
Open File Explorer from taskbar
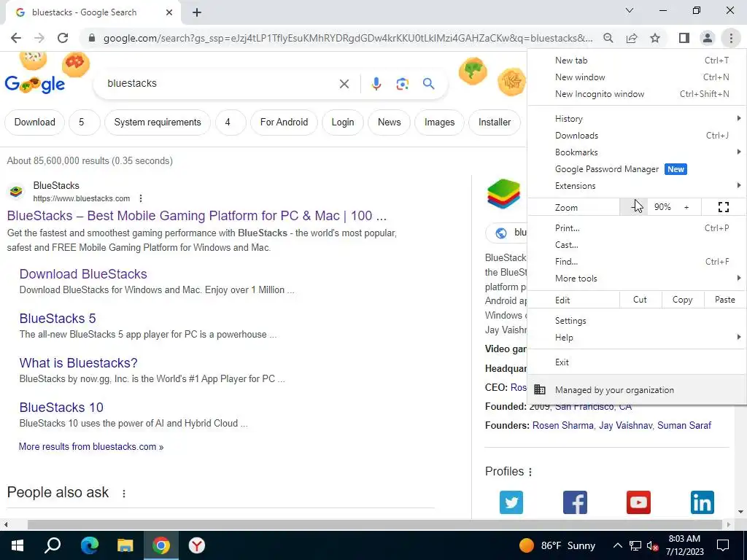click(125, 545)
